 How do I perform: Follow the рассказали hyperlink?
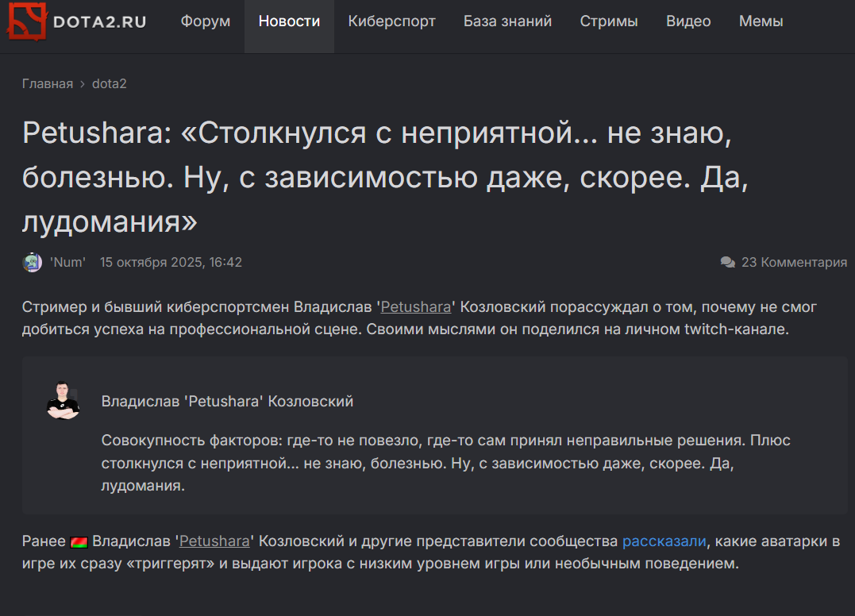pos(664,541)
